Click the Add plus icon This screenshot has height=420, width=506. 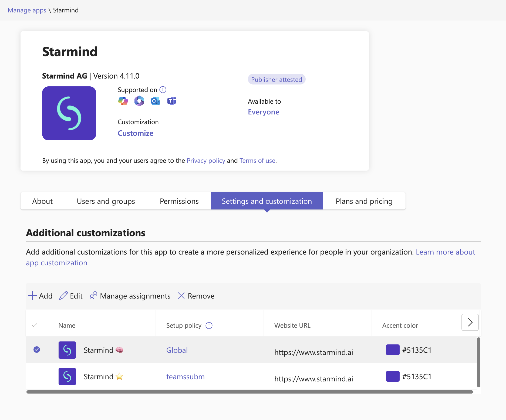32,296
